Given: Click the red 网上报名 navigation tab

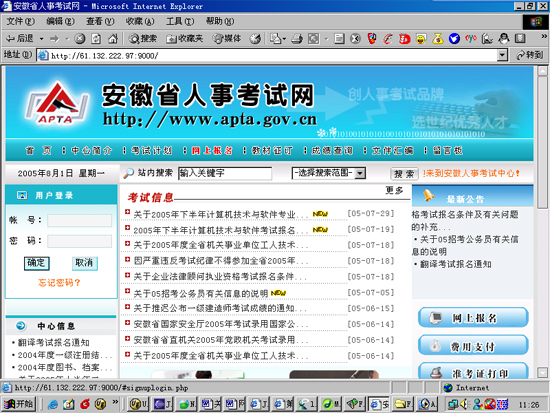Looking at the screenshot, I should pyautogui.click(x=212, y=151).
